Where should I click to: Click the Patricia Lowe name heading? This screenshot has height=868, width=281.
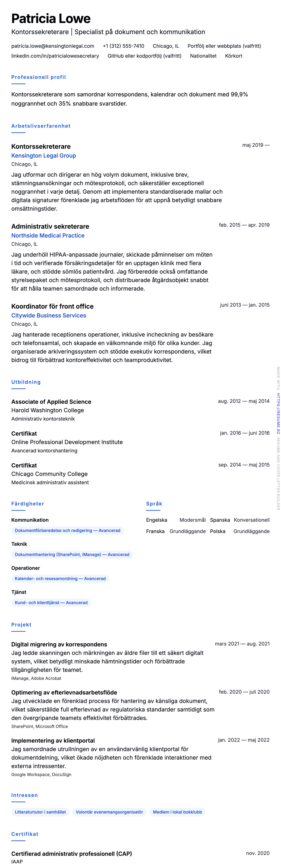(x=51, y=19)
